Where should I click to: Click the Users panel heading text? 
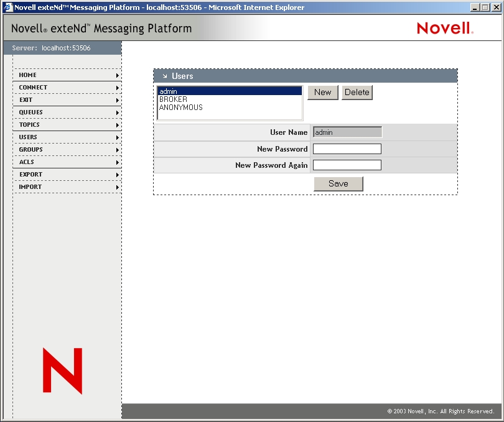click(x=182, y=76)
